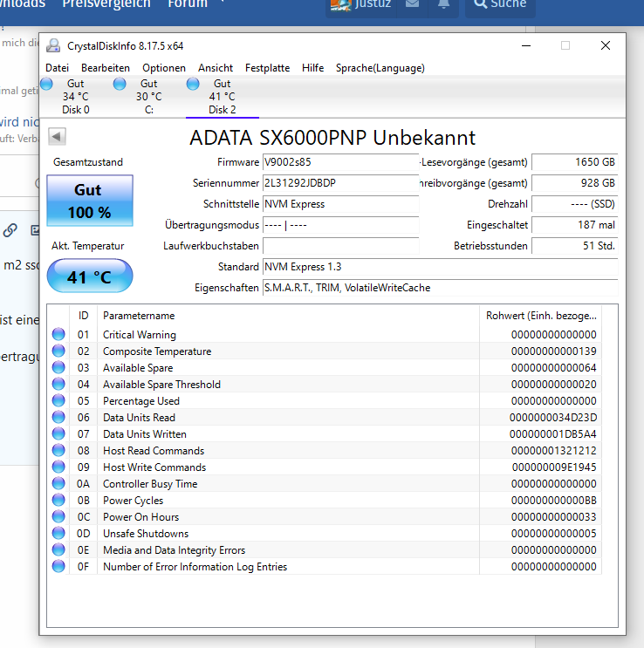Click the Standard field NVM Express 1.3

pos(441,267)
